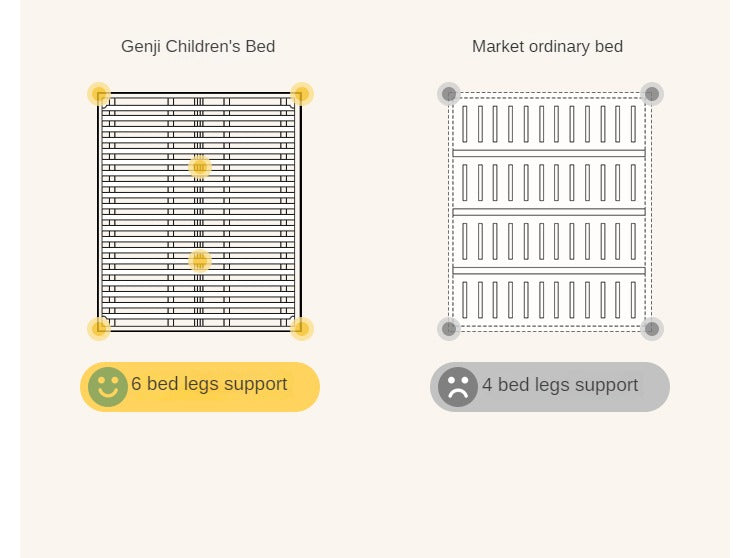Click the bottom-right gray leg marker on ordinary bed

[x=652, y=328]
